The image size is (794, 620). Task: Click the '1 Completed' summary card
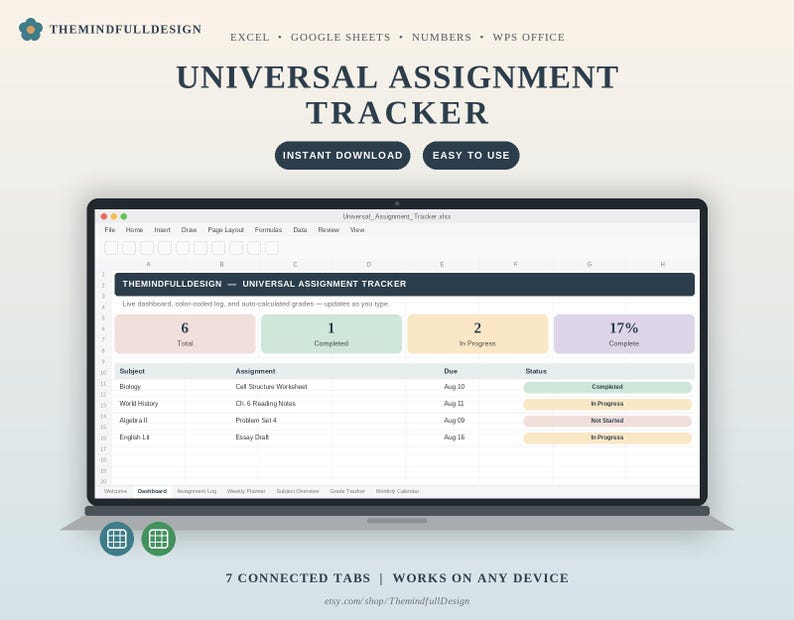pos(331,334)
